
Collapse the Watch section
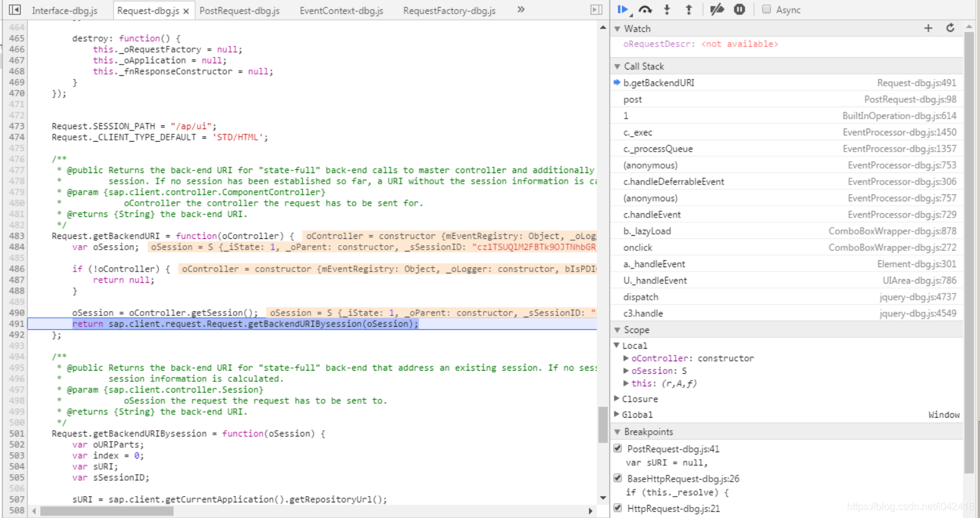click(x=618, y=29)
